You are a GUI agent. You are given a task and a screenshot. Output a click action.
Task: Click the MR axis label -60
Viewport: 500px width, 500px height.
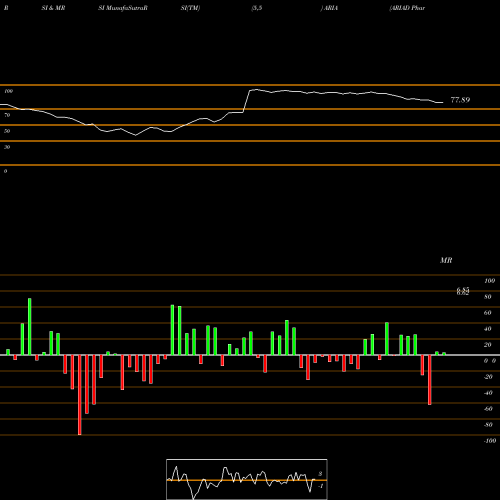point(488,409)
